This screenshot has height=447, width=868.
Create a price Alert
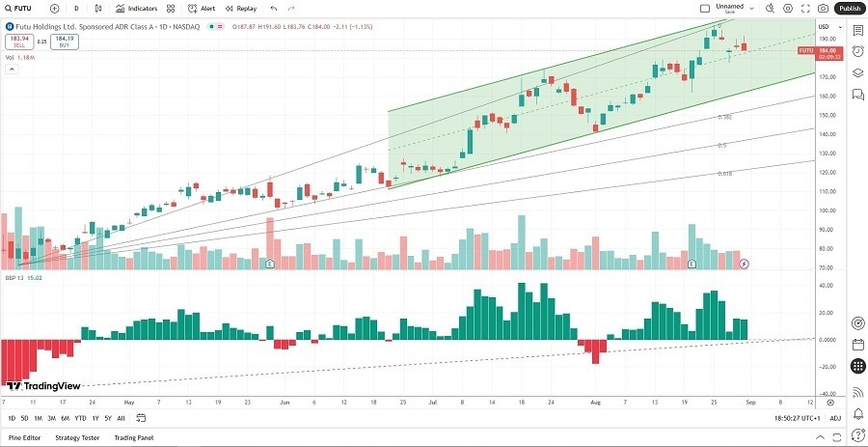click(x=202, y=9)
